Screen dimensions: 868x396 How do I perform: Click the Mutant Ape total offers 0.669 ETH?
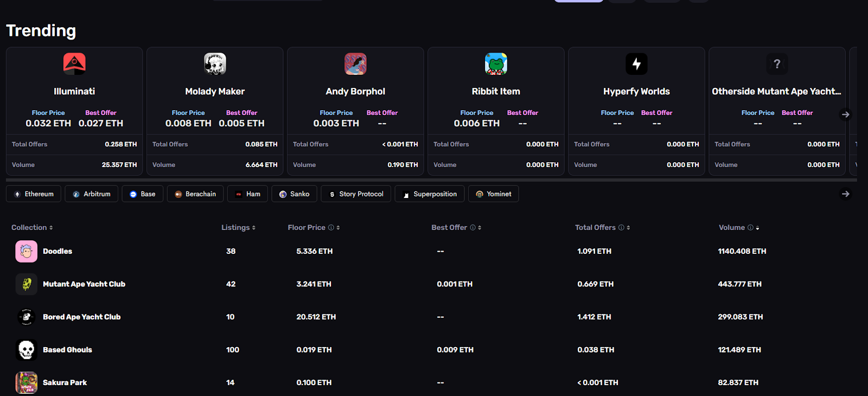(x=596, y=284)
